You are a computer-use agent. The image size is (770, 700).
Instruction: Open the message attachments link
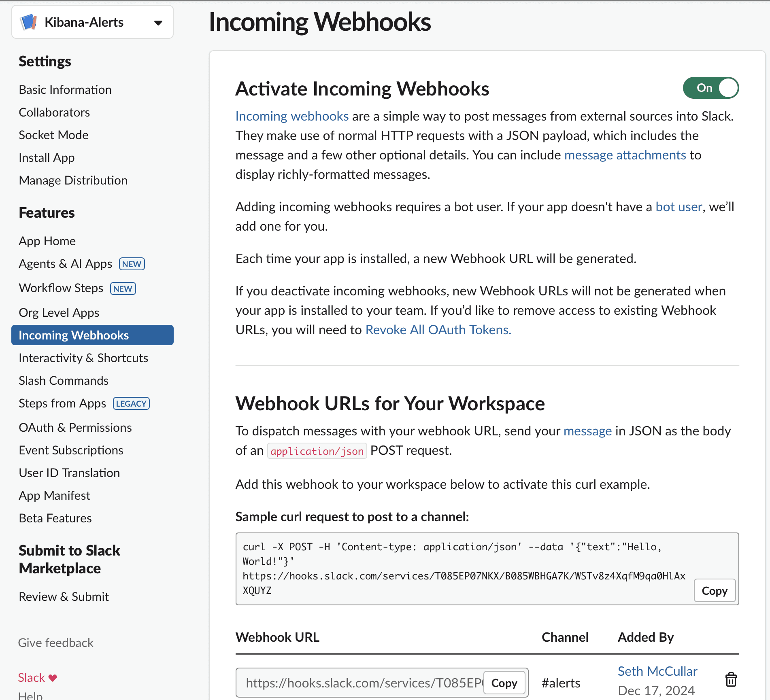[625, 155]
